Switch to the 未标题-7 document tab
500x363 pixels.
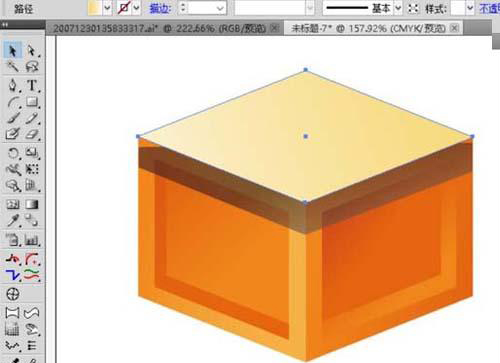pos(369,28)
